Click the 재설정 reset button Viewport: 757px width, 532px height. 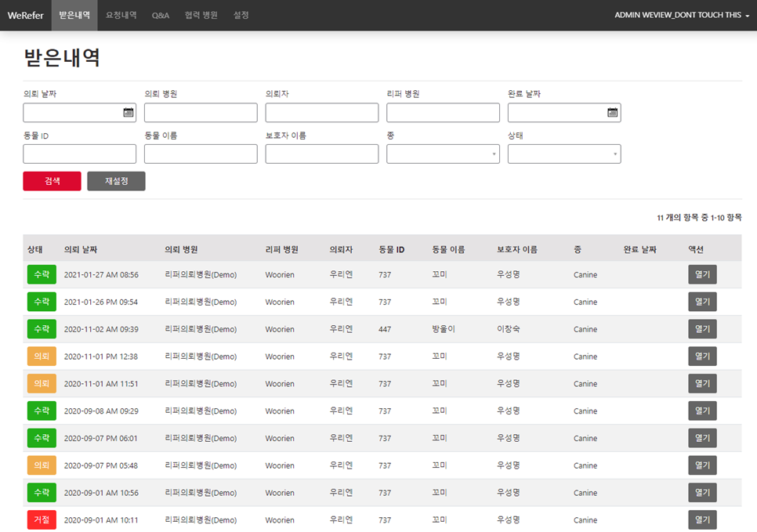(116, 181)
